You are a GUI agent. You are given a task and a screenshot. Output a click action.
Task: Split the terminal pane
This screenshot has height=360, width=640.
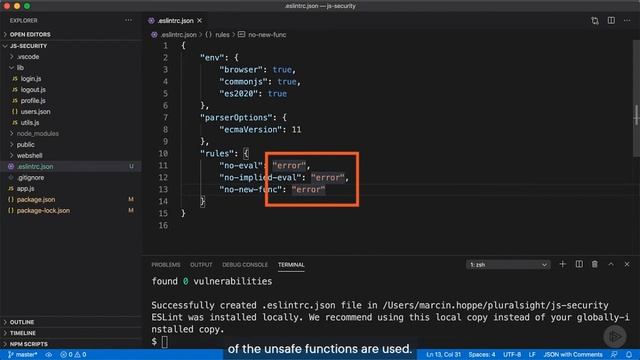pyautogui.click(x=579, y=264)
